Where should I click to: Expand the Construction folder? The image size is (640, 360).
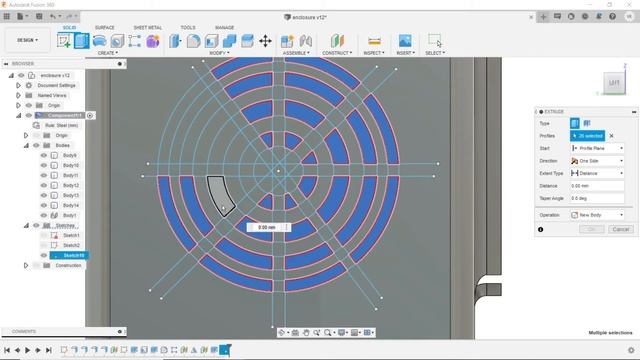point(26,265)
